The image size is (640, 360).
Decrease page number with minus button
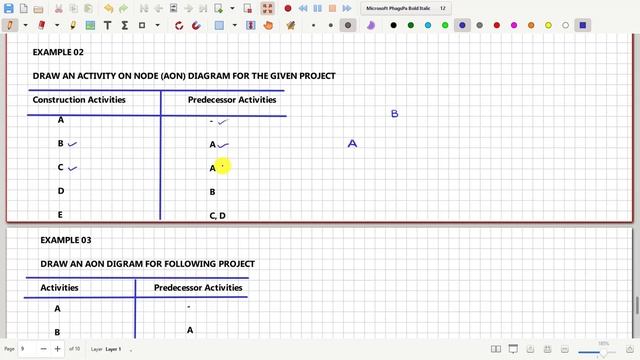coord(44,349)
